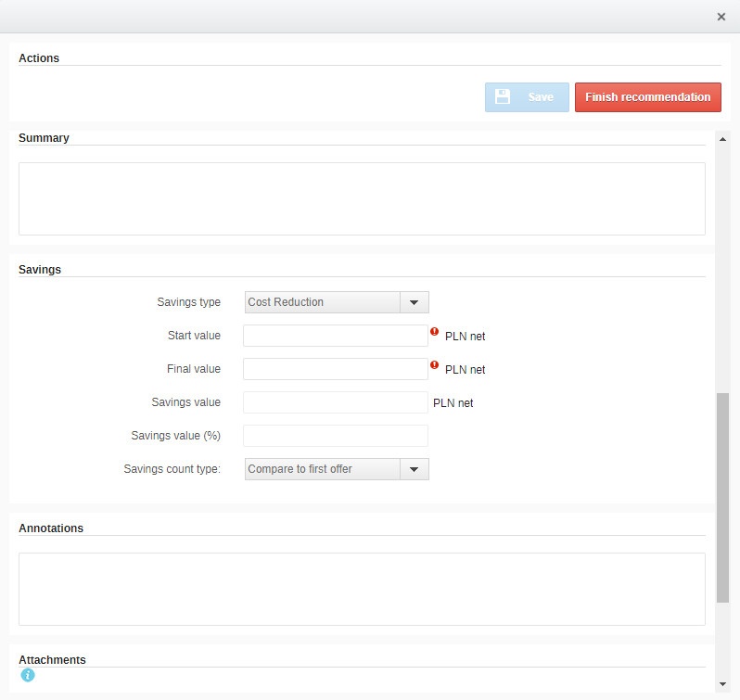Close the recommendation dialog with the X
Screen dimensions: 740x700
(721, 17)
